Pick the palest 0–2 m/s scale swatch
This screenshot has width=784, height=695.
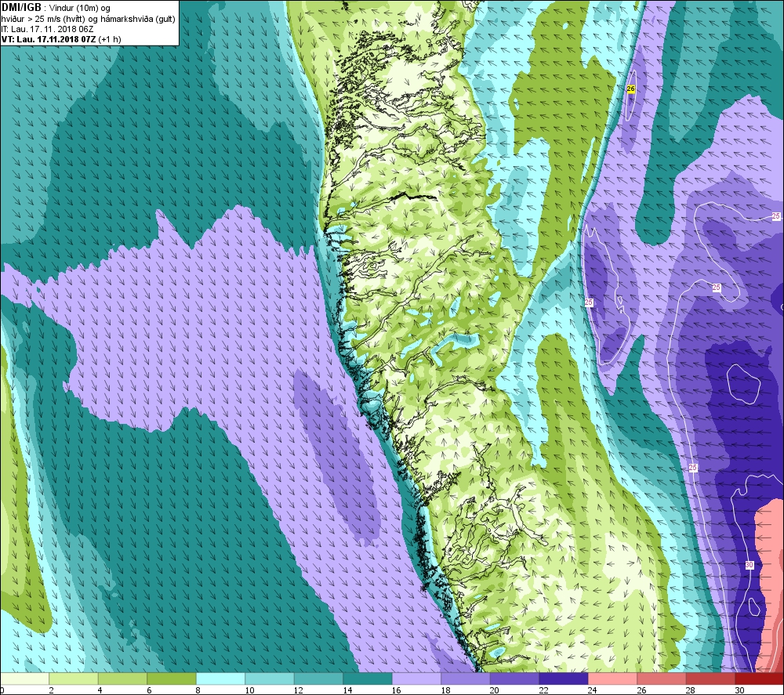pos(24,678)
